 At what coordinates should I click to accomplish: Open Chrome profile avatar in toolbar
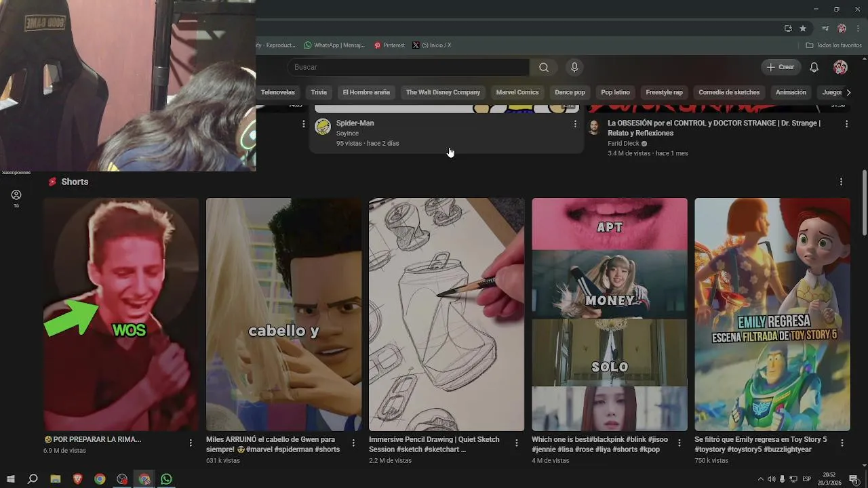[842, 28]
